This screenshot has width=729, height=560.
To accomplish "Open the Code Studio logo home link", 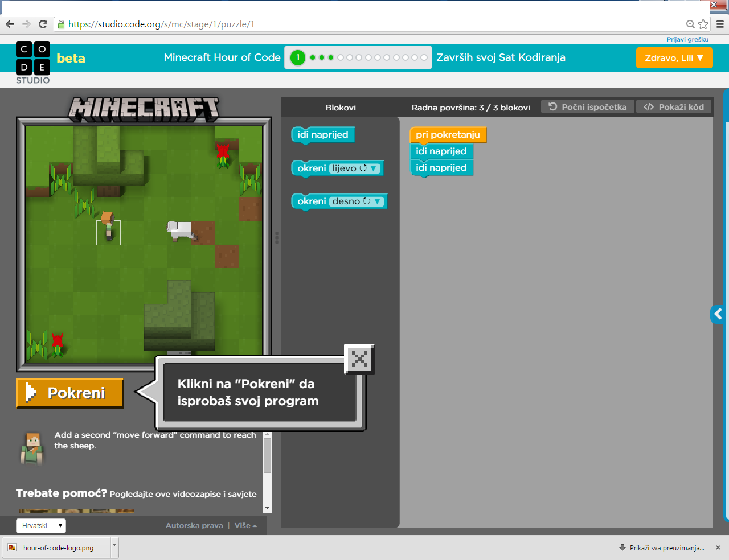I will 33,63.
